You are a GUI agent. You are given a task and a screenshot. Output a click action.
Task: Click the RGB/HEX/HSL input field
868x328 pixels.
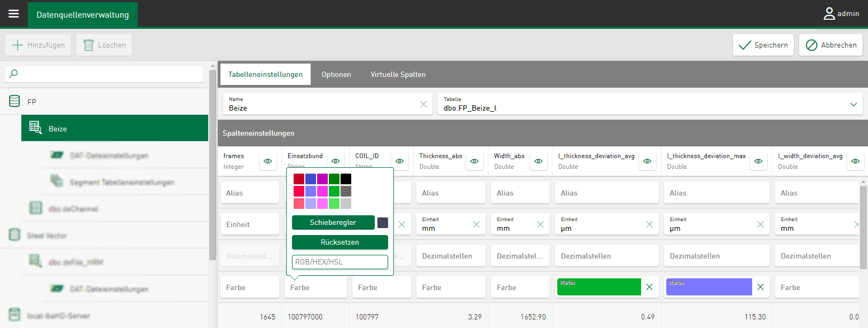340,262
